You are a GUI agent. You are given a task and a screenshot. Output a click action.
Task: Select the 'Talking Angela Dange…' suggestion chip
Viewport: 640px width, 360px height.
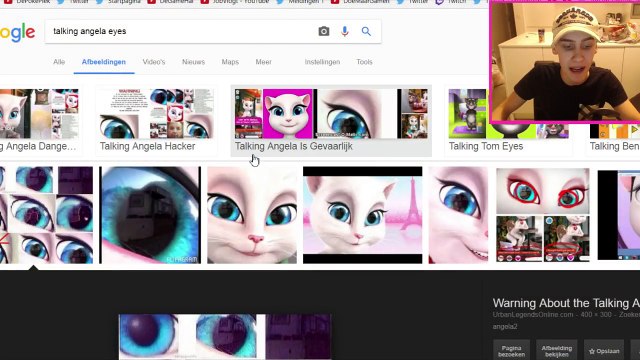coord(40,121)
